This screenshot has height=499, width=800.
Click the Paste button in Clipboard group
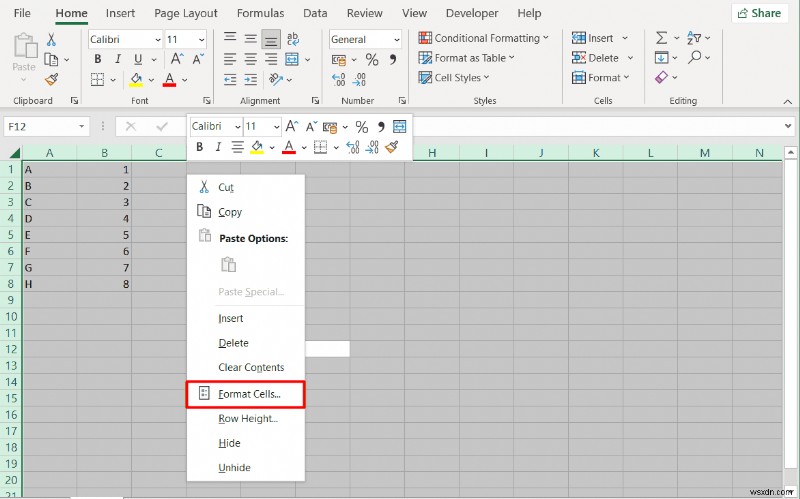tap(24, 56)
